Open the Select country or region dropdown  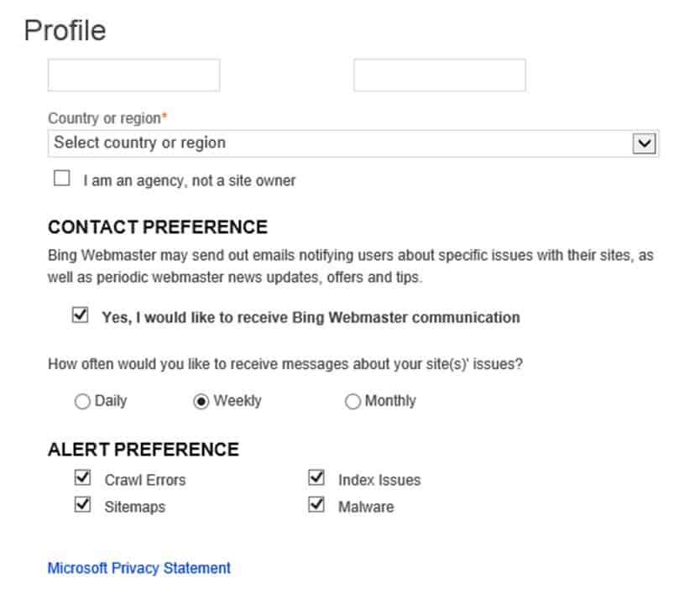point(353,143)
